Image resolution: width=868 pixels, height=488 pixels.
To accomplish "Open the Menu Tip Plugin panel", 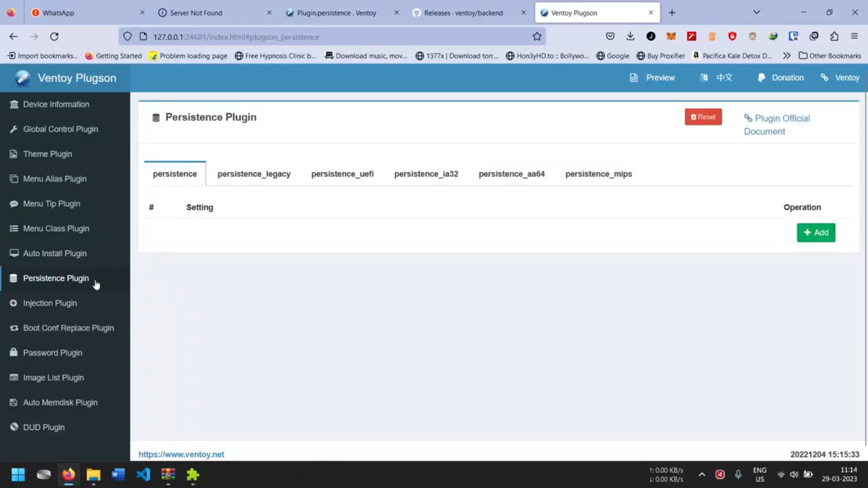I will point(52,203).
